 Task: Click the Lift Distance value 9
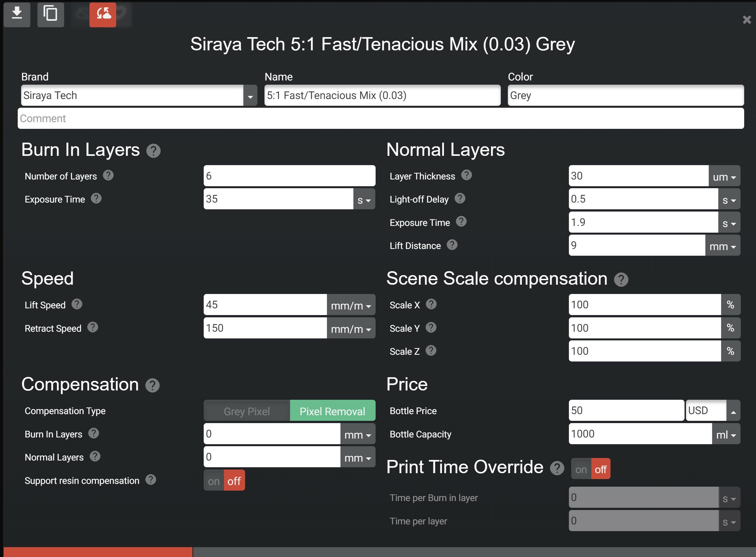pos(637,246)
